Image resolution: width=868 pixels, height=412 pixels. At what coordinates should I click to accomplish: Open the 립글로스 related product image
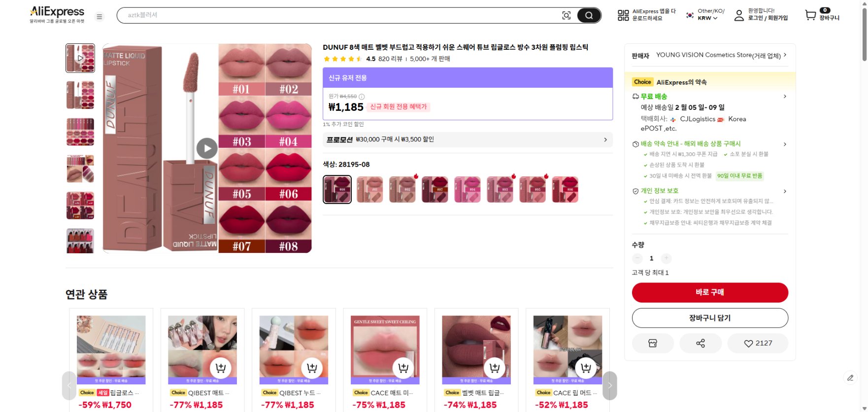tap(111, 350)
